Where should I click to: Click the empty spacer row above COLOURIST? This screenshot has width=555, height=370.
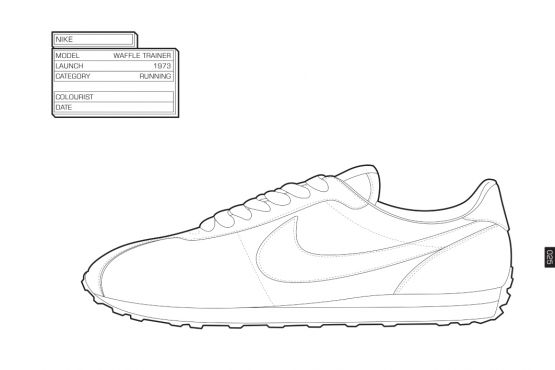[114, 86]
